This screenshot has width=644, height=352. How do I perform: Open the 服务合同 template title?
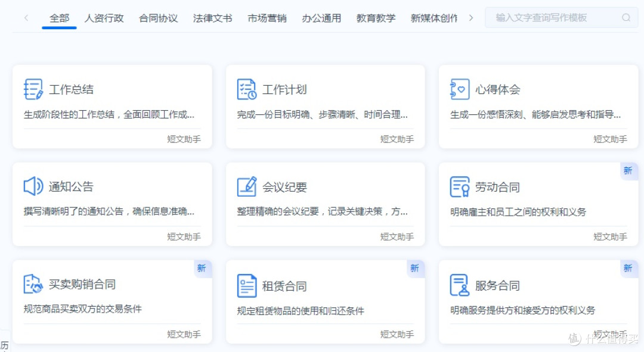(x=497, y=285)
